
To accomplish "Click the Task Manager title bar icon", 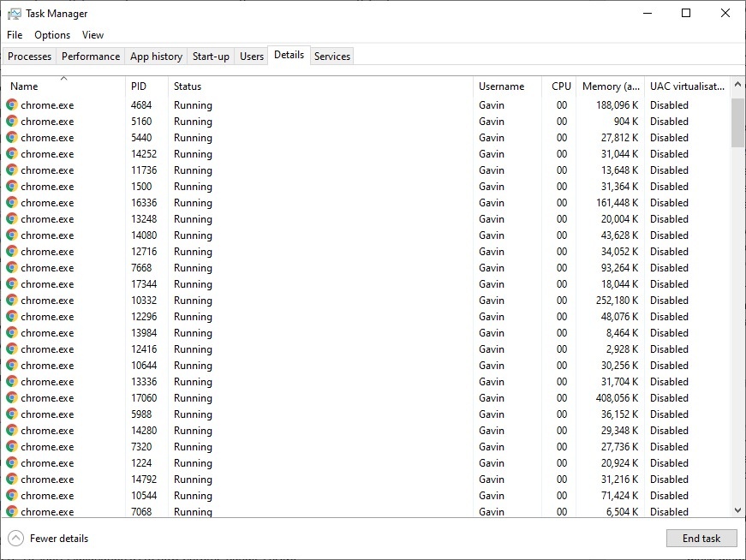I will pos(14,14).
